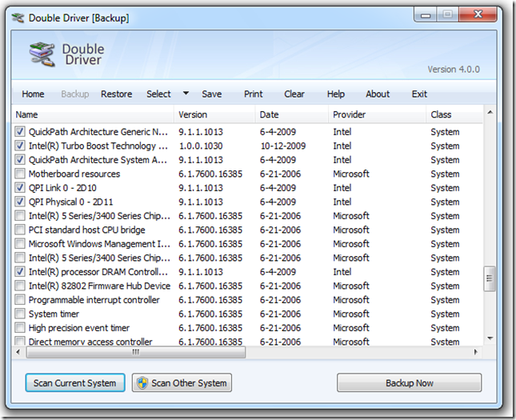Select the first Intel(R) 5 Series/3400 Series Chip... row
Image resolution: width=516 pixels, height=420 pixels.
click(x=247, y=215)
